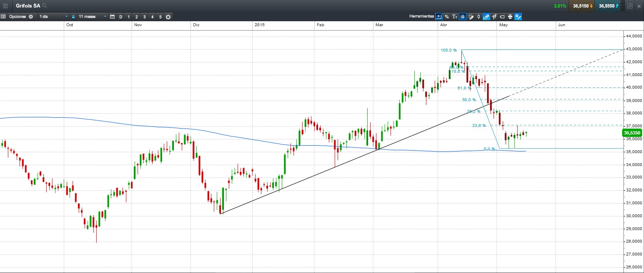
Task: Click the search magnifier next to Grifols SA
Action: click(x=45, y=6)
